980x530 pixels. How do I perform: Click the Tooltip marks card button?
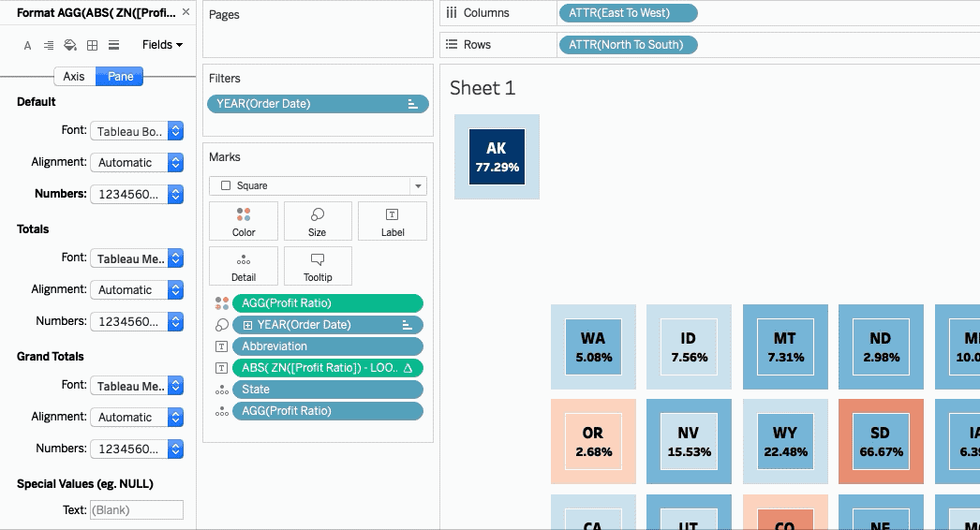coord(318,266)
